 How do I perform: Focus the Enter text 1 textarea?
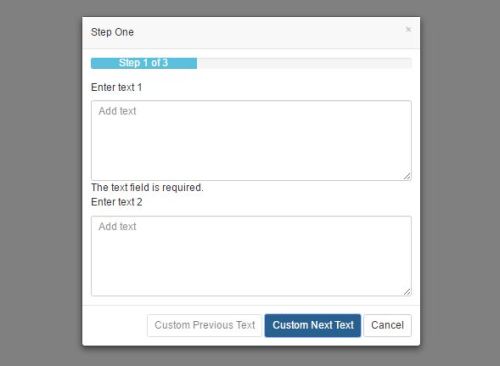click(251, 140)
